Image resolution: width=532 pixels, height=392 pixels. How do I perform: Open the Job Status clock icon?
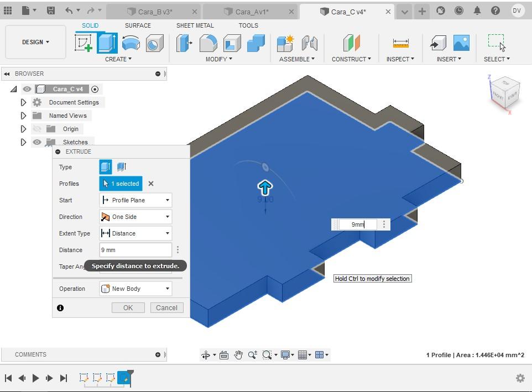tap(458, 11)
